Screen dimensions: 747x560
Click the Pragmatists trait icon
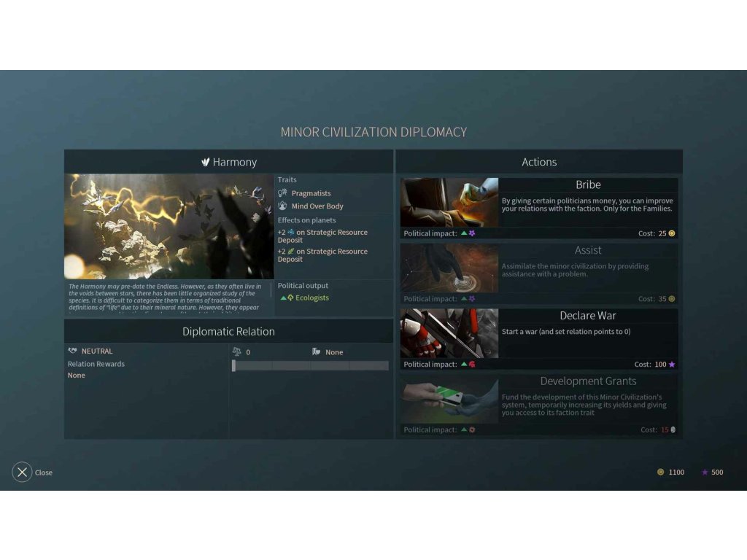[x=282, y=192]
